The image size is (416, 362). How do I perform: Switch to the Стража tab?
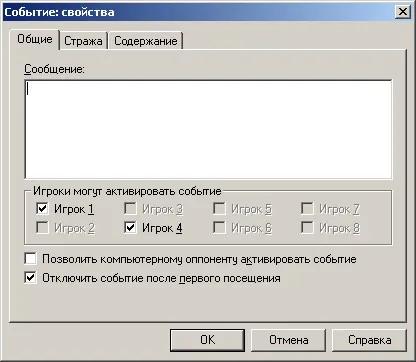(83, 41)
